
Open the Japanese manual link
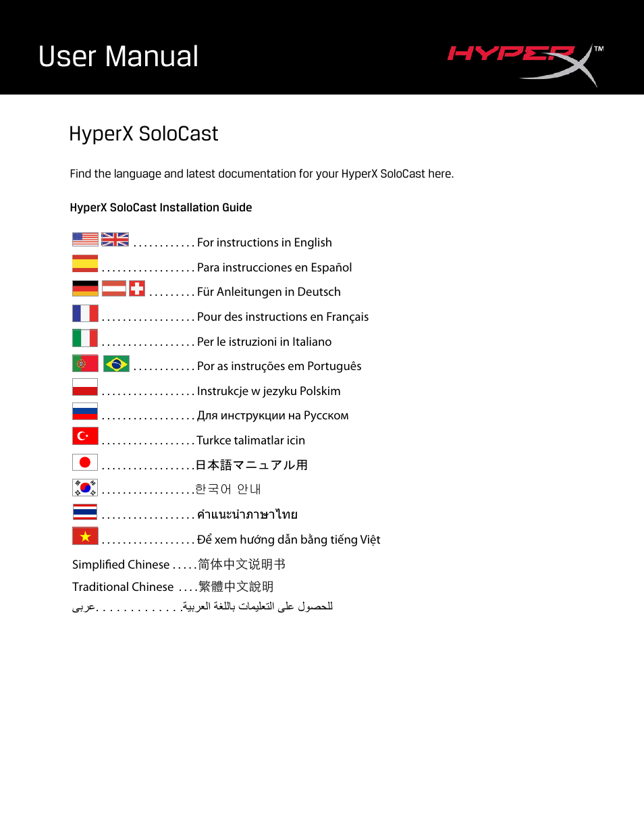pyautogui.click(x=252, y=465)
